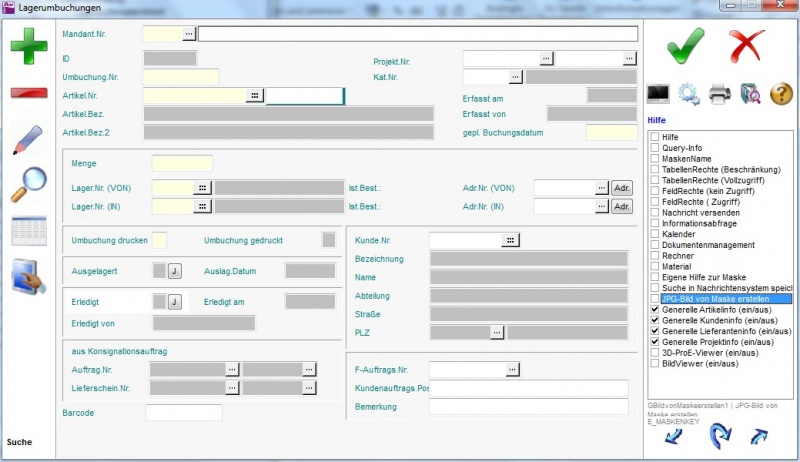Image resolution: width=800 pixels, height=462 pixels.
Task: Click the Adr. button for Adr.Nr. (VON)
Action: pyautogui.click(x=622, y=187)
